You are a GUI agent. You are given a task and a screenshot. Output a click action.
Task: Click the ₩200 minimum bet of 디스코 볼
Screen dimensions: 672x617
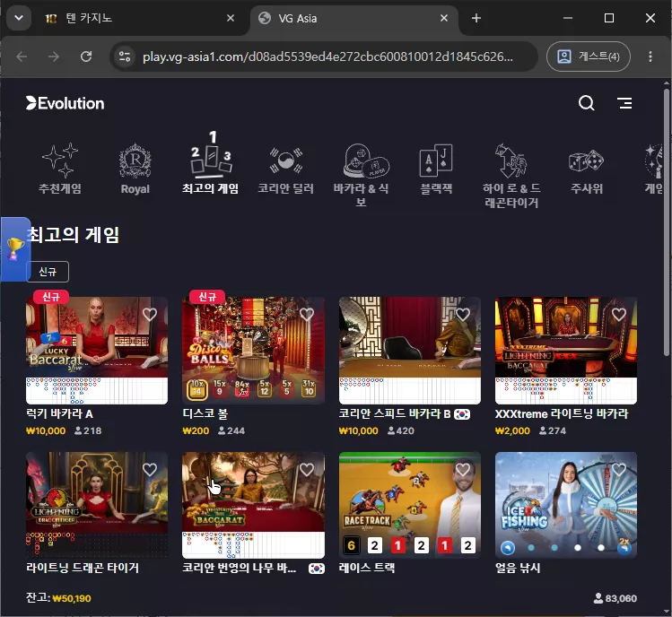(196, 430)
